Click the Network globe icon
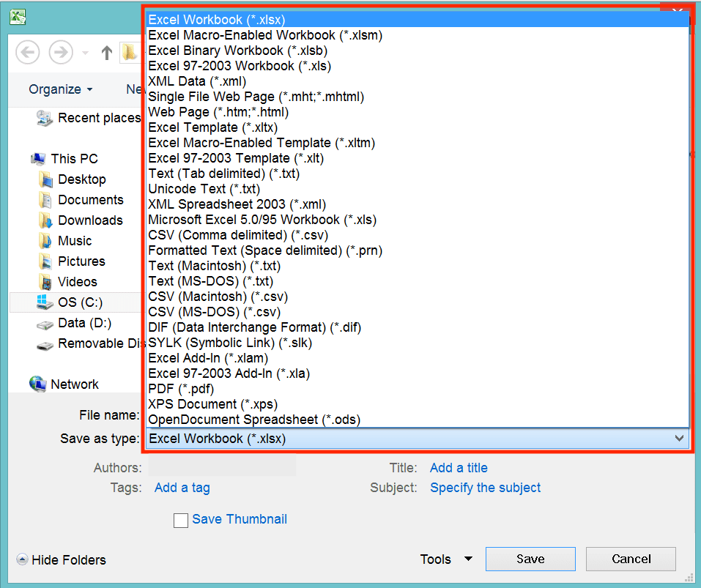Viewport: 701px width, 588px height. 37,384
